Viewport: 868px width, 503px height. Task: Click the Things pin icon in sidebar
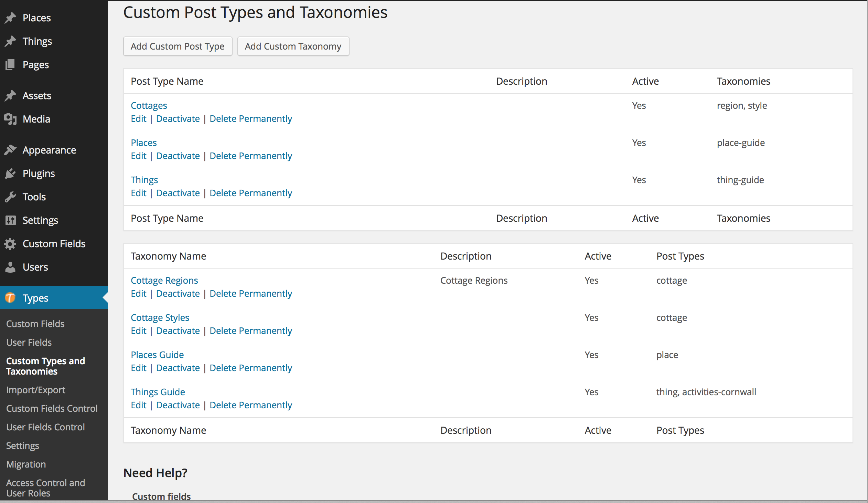10,41
